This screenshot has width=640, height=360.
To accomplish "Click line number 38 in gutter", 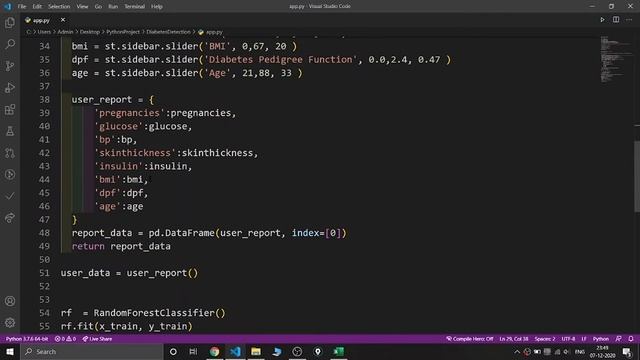I will pyautogui.click(x=44, y=100).
